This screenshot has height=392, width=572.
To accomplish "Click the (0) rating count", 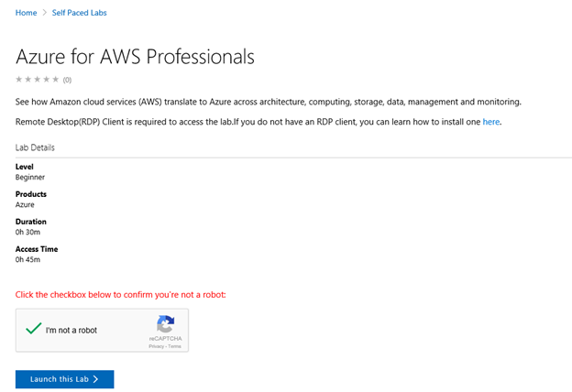I will [x=67, y=80].
